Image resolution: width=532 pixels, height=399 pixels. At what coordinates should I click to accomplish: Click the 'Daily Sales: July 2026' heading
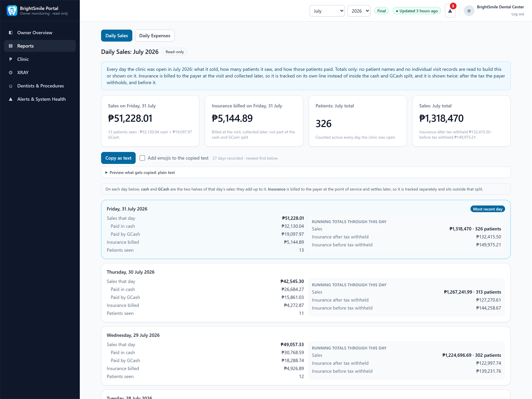pyautogui.click(x=130, y=52)
